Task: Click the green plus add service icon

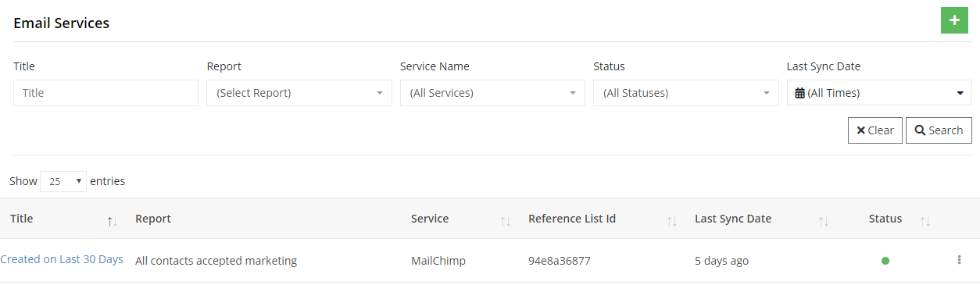Action: pos(953,20)
